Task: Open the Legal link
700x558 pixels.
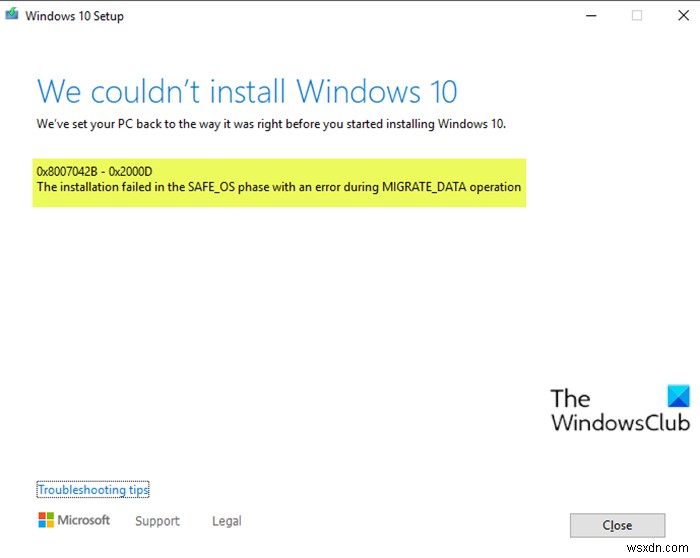Action: 226,521
